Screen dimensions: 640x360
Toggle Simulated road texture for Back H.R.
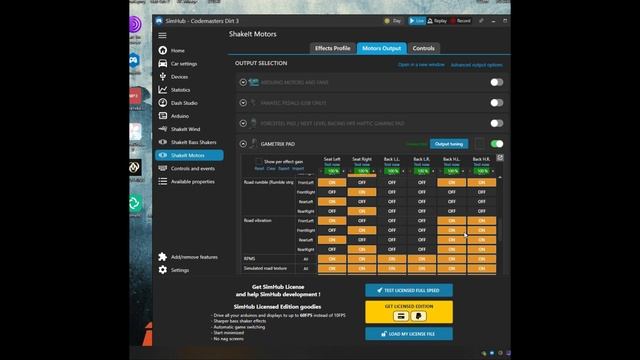tap(482, 269)
